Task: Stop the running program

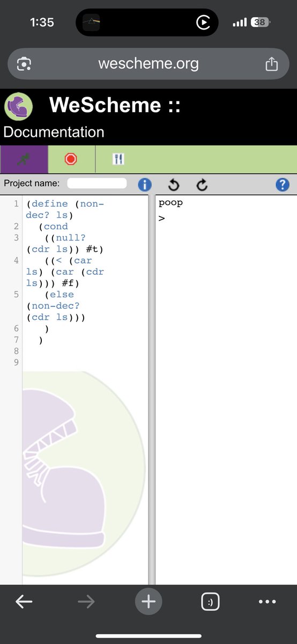Action: [x=71, y=159]
